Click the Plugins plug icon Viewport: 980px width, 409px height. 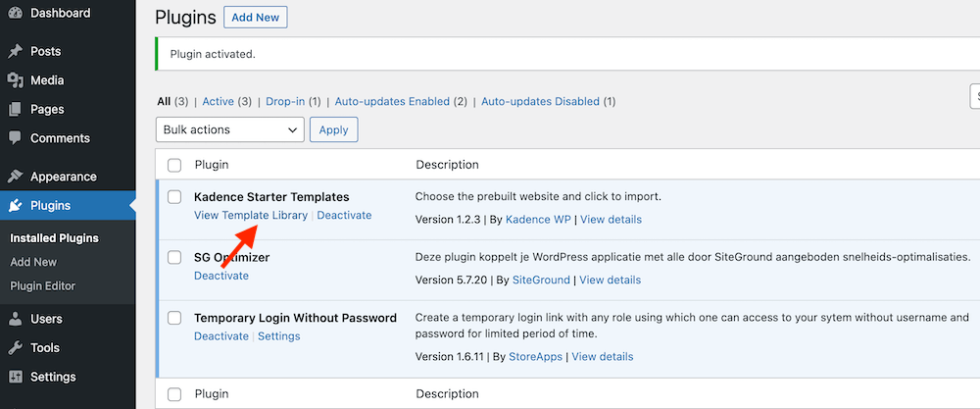click(15, 206)
